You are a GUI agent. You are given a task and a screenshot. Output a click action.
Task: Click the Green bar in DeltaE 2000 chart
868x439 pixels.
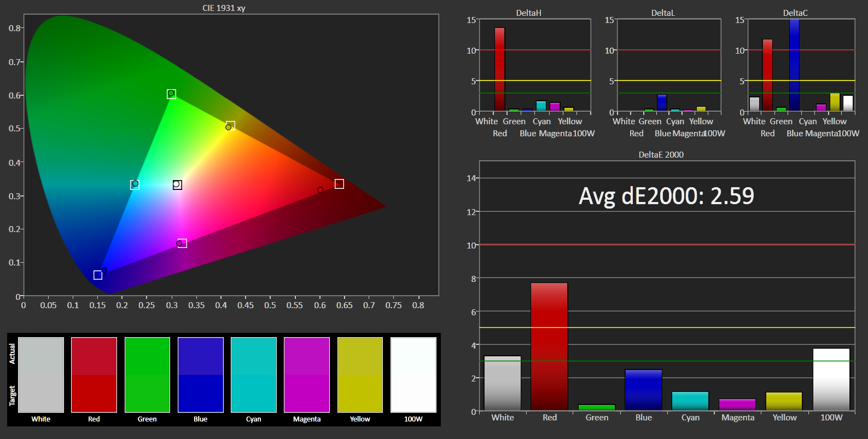pyautogui.click(x=597, y=408)
